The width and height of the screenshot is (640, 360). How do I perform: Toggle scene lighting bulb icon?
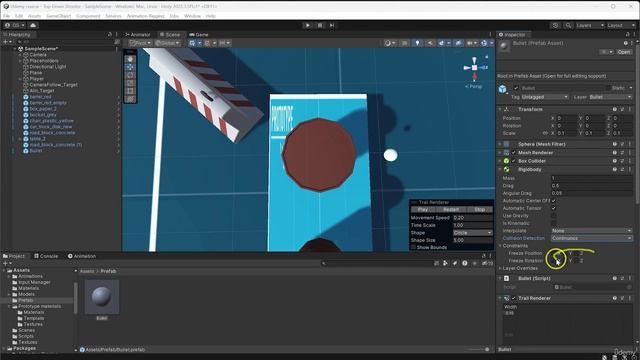(x=417, y=43)
